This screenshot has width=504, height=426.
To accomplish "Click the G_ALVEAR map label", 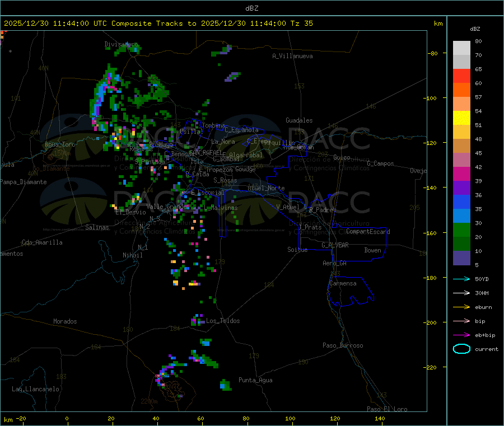I will pyautogui.click(x=335, y=245).
